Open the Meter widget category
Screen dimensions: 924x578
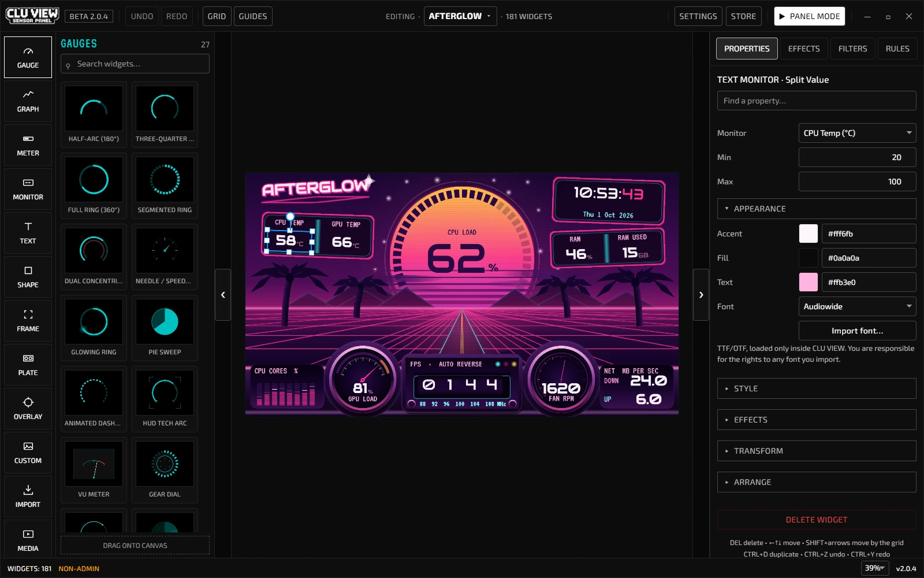[x=28, y=145]
